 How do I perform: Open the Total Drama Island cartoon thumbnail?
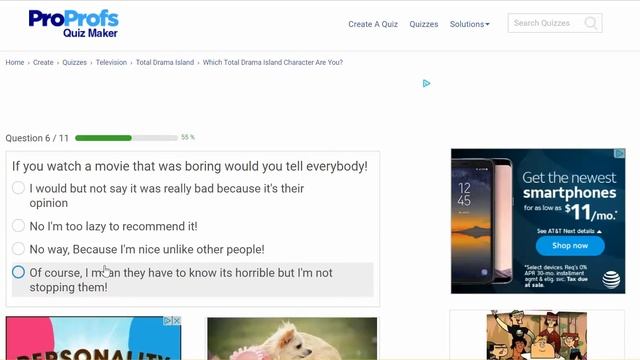pos(537,335)
